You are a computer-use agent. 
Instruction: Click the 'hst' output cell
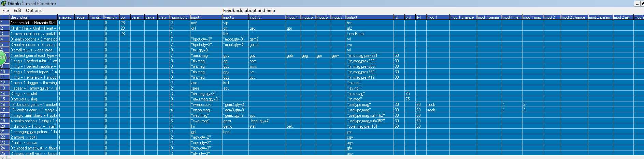(x=370, y=23)
